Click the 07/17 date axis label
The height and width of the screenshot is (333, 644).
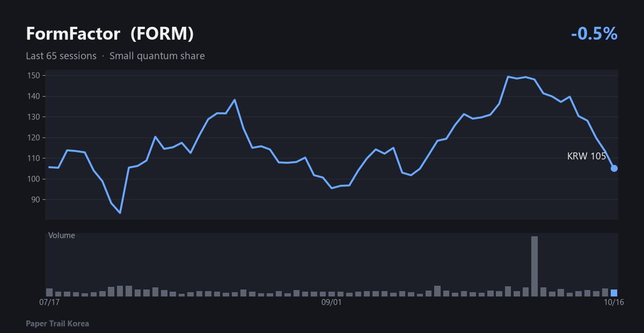[49, 303]
